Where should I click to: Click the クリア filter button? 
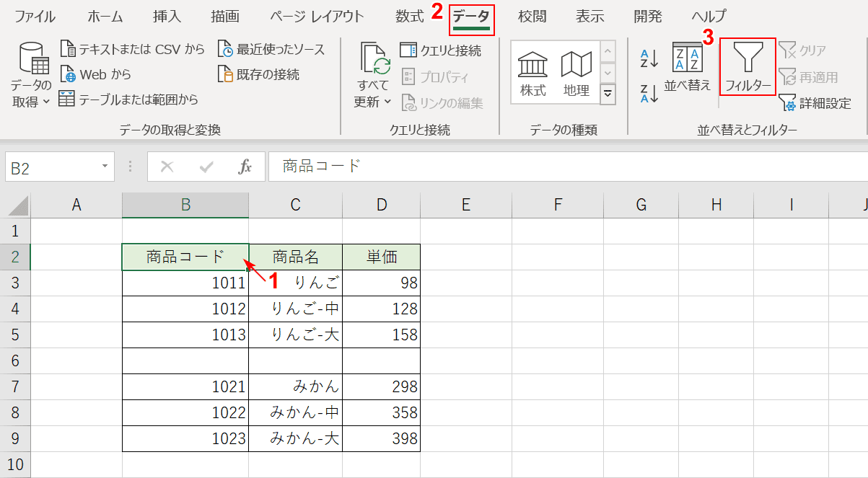803,50
